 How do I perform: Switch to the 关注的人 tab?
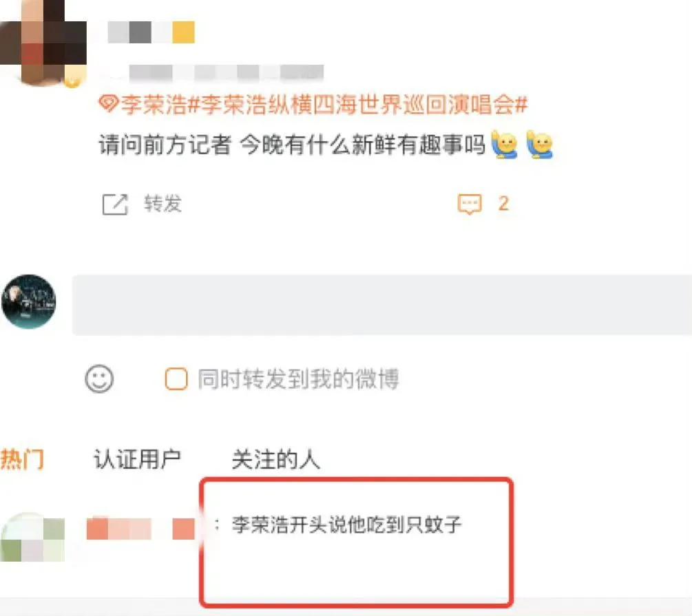(276, 459)
